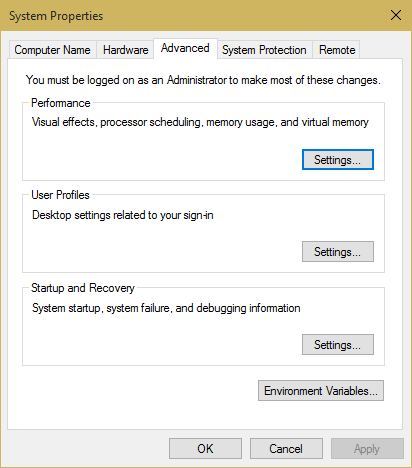Click the Administrator login notice text

click(203, 80)
